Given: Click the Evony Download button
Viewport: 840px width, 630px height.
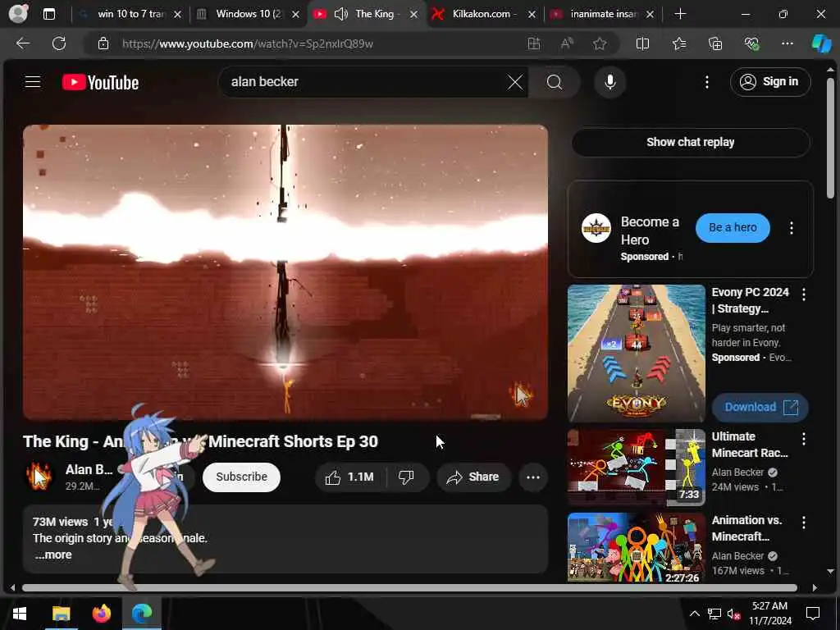Looking at the screenshot, I should [760, 407].
